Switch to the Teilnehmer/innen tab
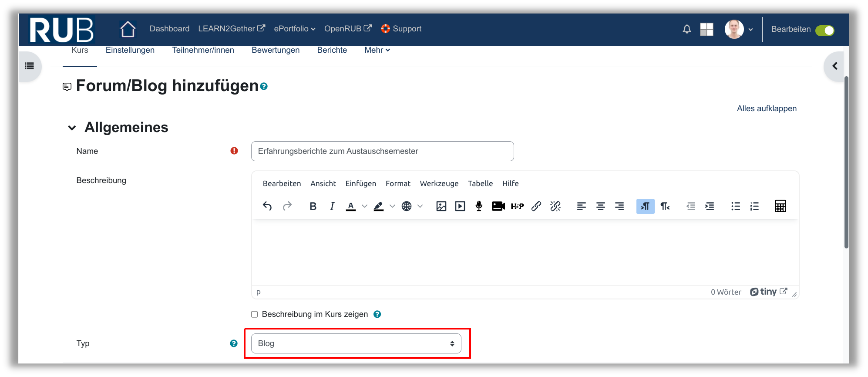 click(203, 50)
